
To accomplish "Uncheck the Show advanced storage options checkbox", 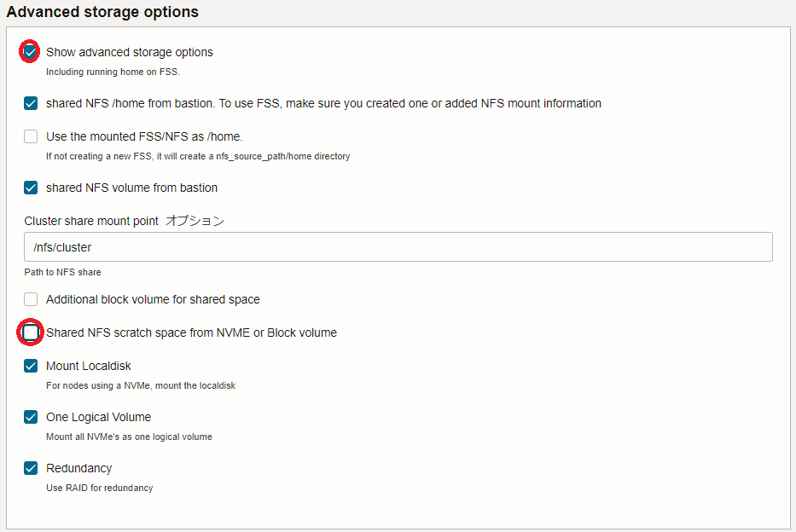I will (x=31, y=52).
